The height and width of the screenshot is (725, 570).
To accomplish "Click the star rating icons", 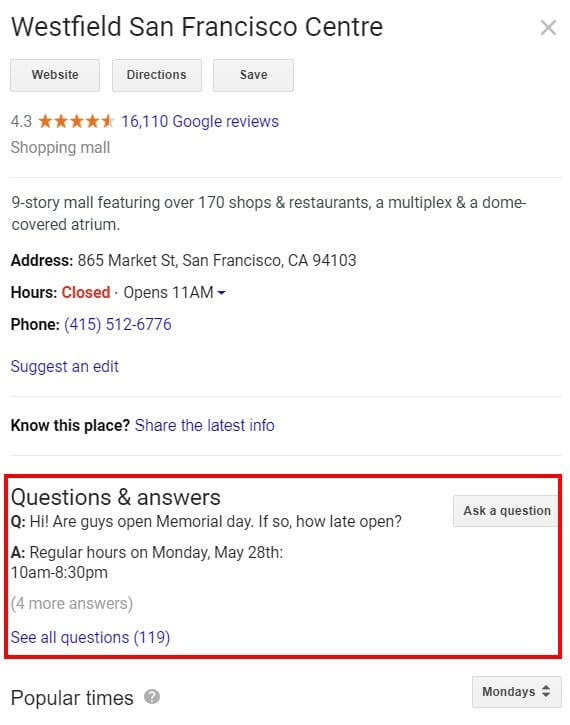I will point(76,122).
